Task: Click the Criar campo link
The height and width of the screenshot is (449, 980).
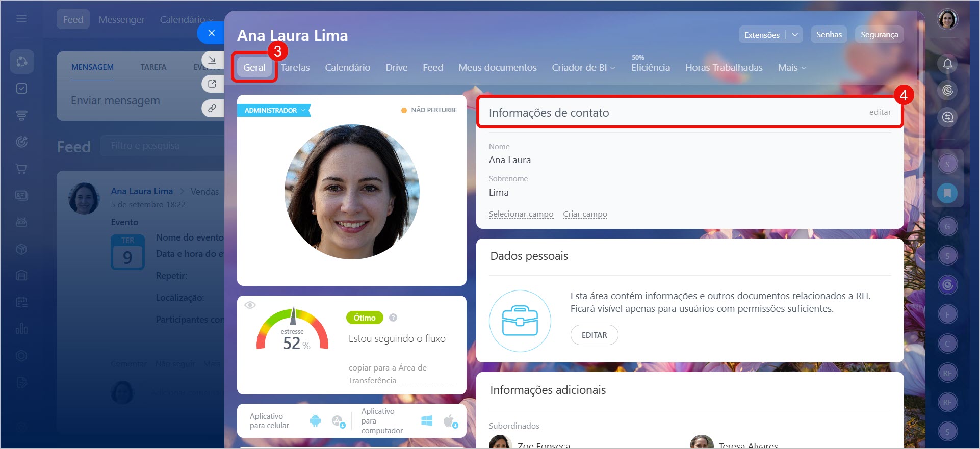Action: click(585, 214)
